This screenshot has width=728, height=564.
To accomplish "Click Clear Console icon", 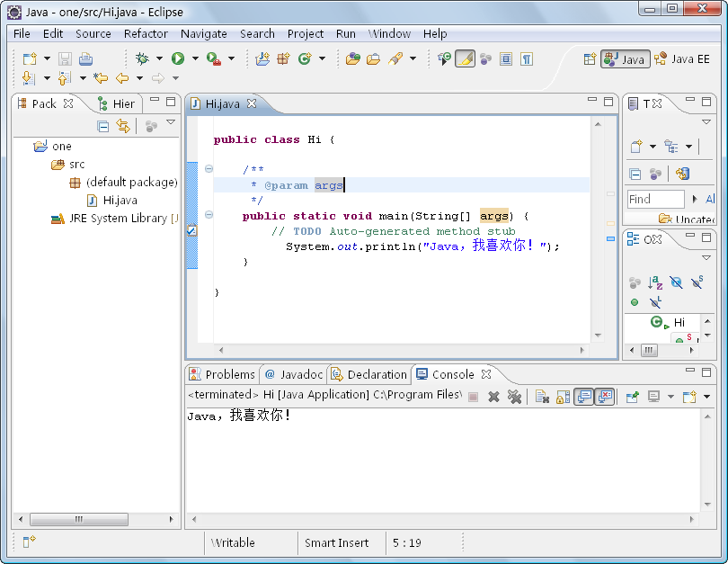I will 542,397.
